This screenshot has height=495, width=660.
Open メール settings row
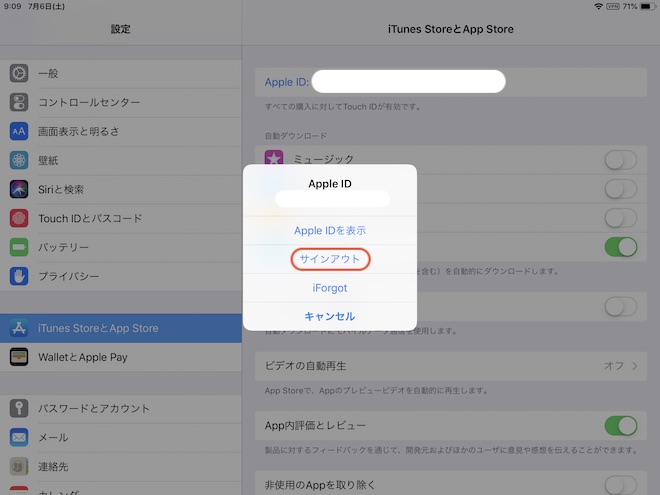coord(121,437)
